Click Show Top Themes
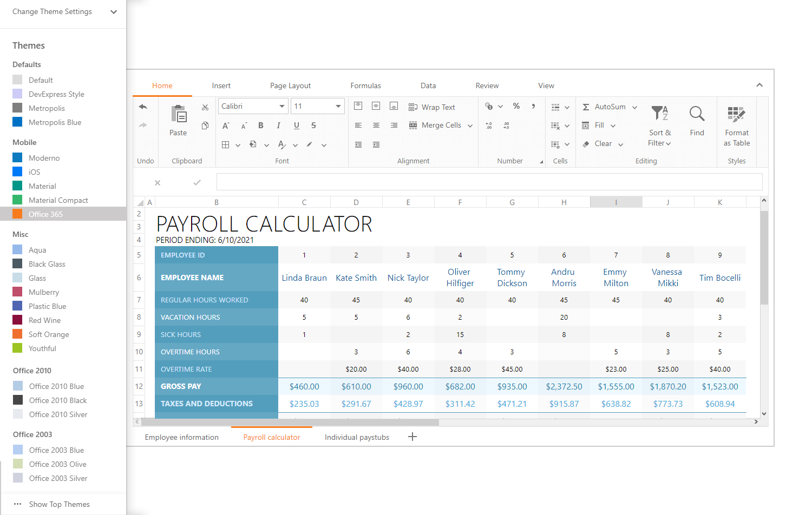812x515 pixels. click(x=59, y=504)
